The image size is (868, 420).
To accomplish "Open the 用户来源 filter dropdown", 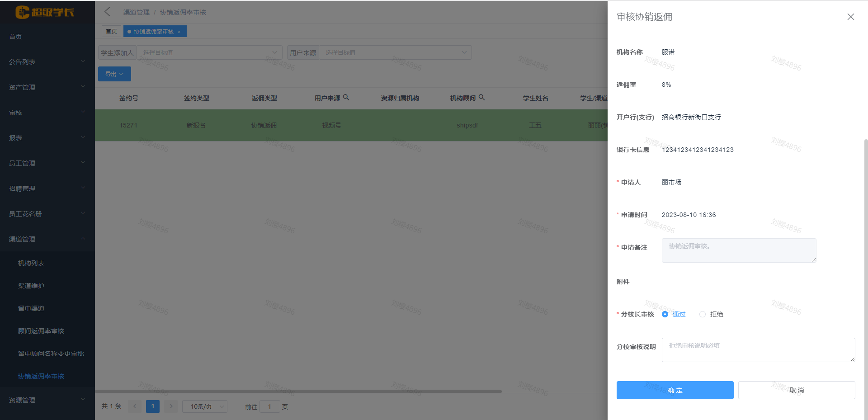I will (395, 52).
